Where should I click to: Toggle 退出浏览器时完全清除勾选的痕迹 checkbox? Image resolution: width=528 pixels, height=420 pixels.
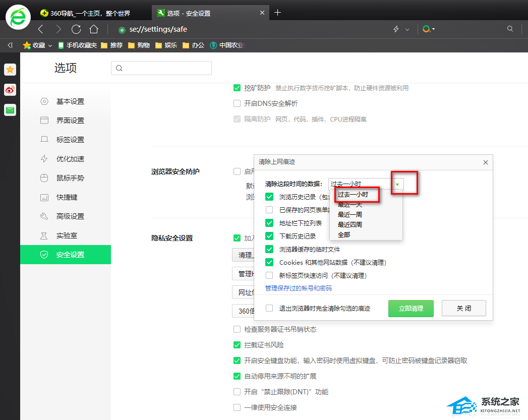tap(269, 308)
